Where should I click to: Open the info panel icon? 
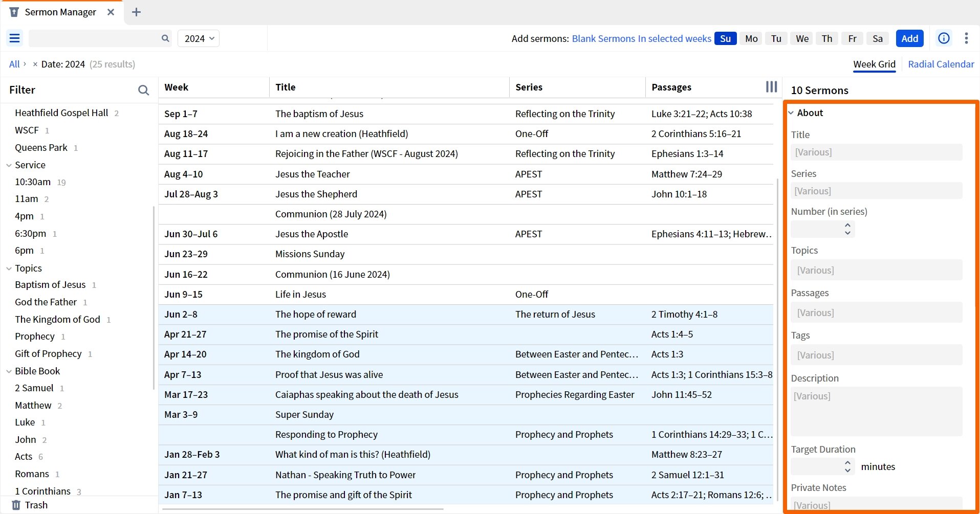pyautogui.click(x=944, y=38)
